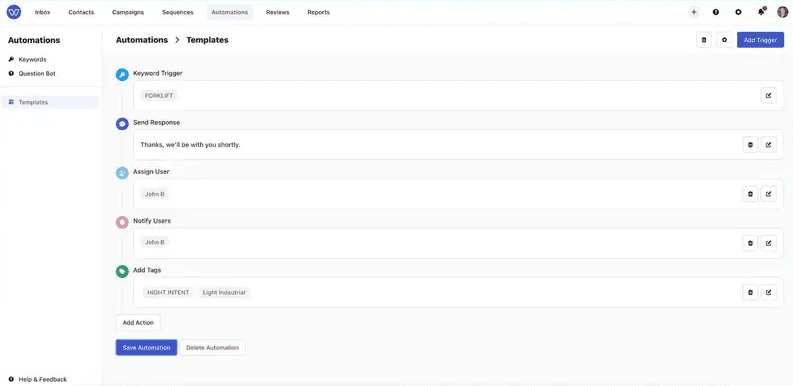This screenshot has width=793, height=386.
Task: Click John B chip under Assign User
Action: pyautogui.click(x=155, y=194)
